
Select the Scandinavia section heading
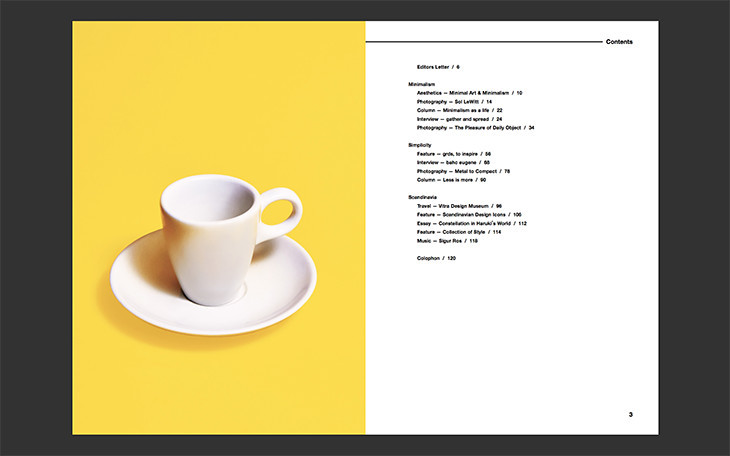(x=423, y=197)
